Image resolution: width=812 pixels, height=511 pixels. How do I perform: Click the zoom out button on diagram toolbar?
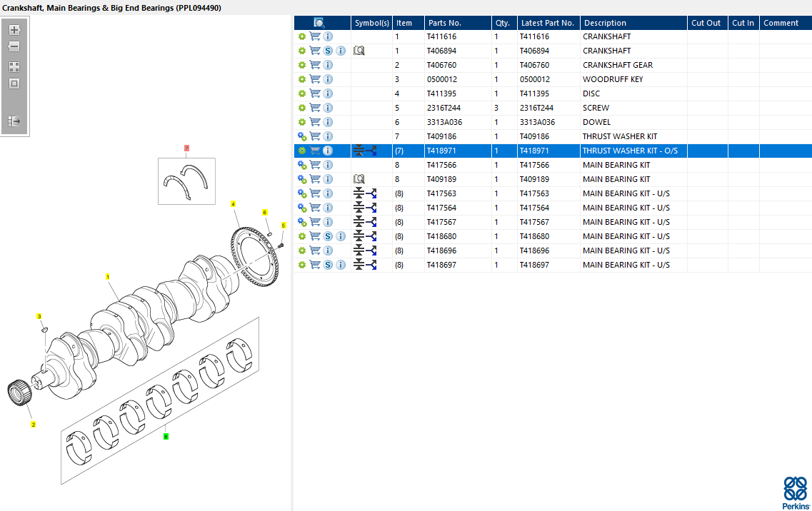tap(14, 46)
